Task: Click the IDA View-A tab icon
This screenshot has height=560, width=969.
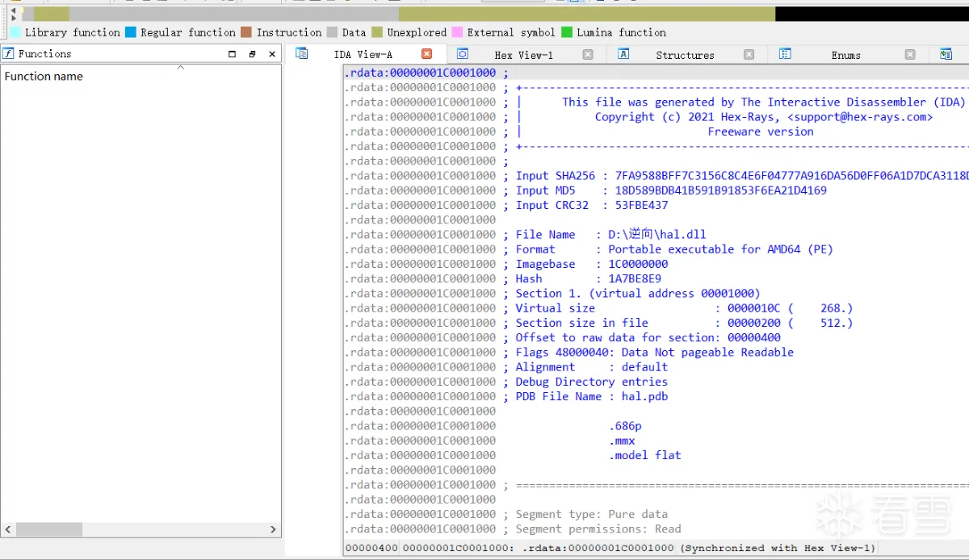Action: (302, 53)
